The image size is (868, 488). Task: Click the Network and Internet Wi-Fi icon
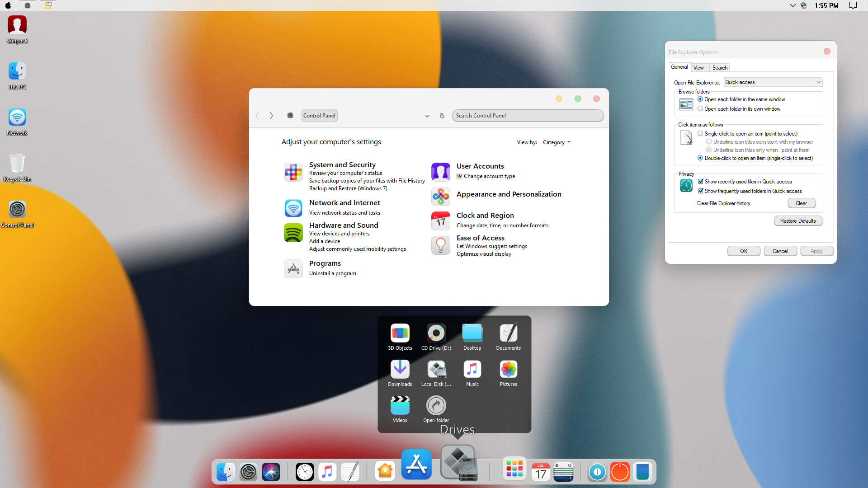(293, 208)
